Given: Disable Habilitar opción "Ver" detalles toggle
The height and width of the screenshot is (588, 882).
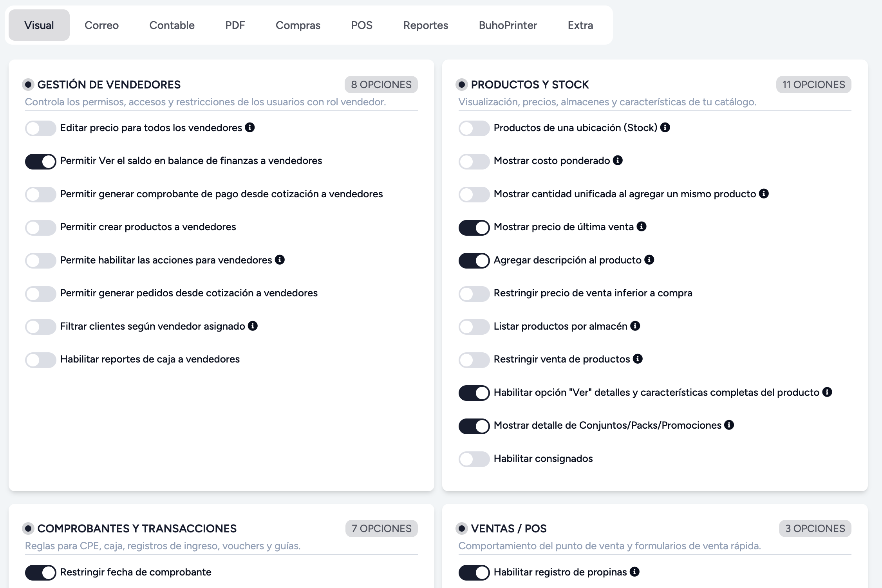Looking at the screenshot, I should [474, 393].
